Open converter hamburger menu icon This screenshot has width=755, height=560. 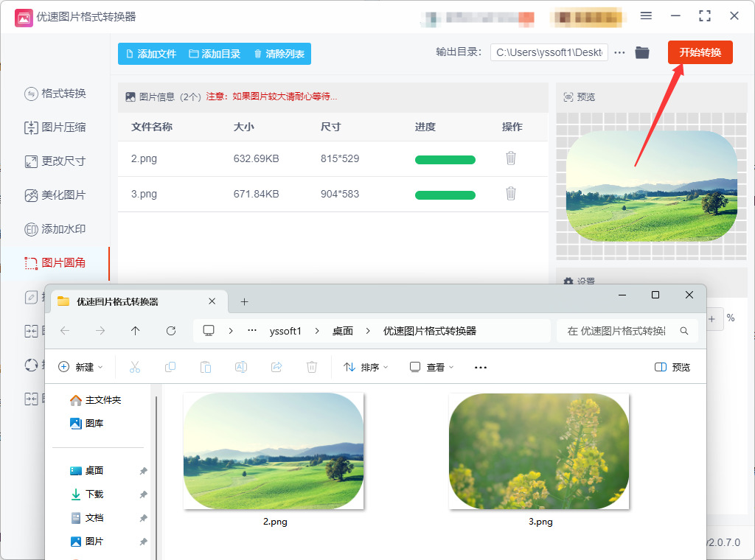[x=646, y=16]
